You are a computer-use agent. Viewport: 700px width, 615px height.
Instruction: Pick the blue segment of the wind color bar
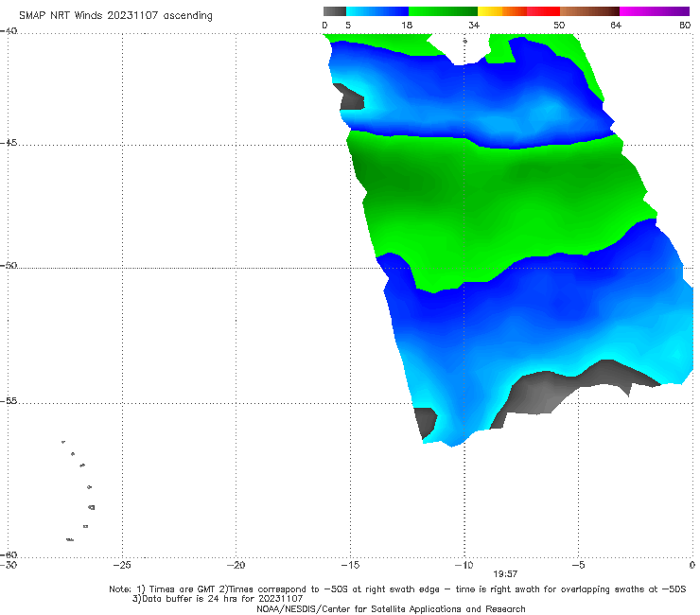pos(377,11)
